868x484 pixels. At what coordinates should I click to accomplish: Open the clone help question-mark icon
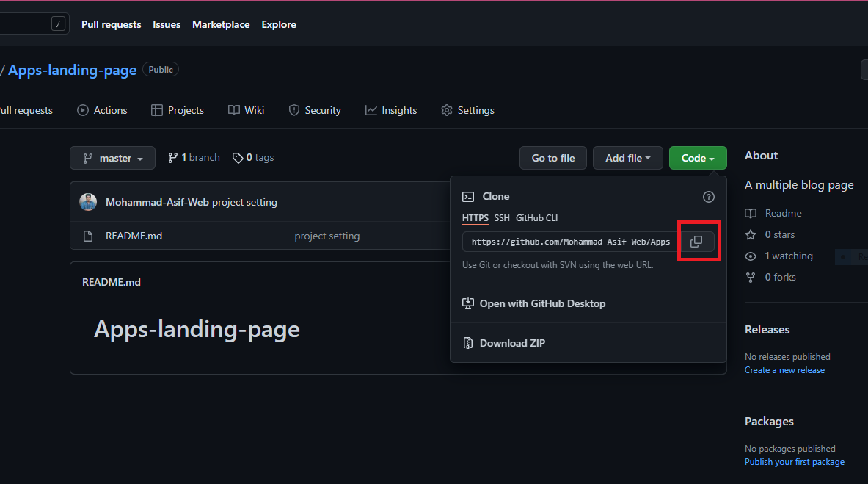tap(709, 197)
